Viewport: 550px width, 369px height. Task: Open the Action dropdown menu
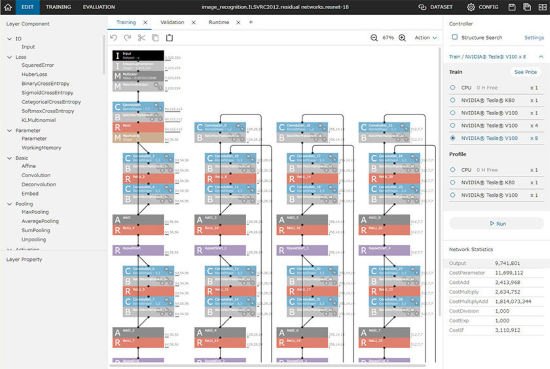pos(425,38)
